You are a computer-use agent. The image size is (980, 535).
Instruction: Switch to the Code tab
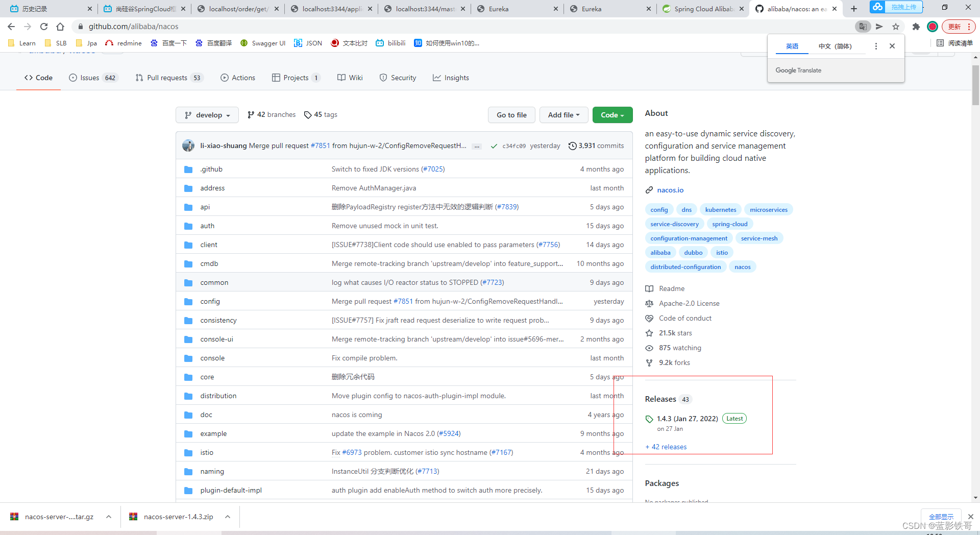tap(38, 78)
